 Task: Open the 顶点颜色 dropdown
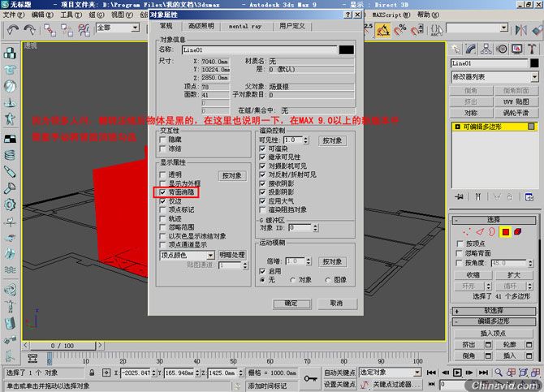(x=210, y=256)
